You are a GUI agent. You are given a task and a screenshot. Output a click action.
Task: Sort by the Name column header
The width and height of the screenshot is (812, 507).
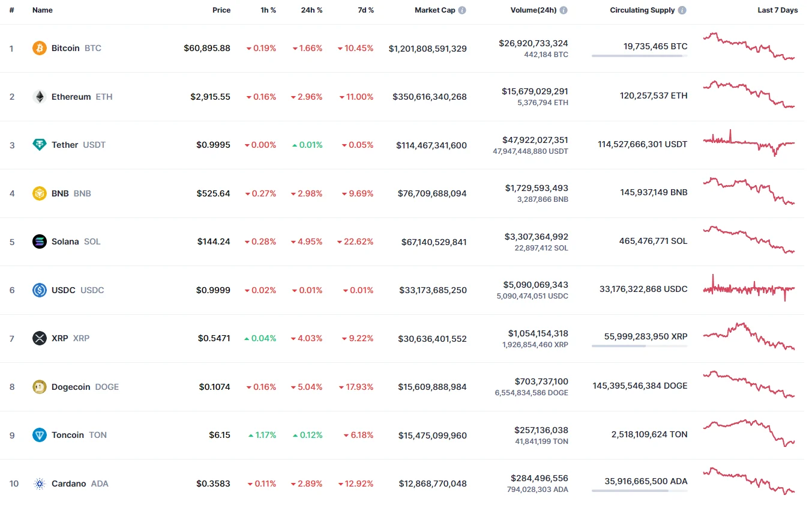(x=42, y=10)
